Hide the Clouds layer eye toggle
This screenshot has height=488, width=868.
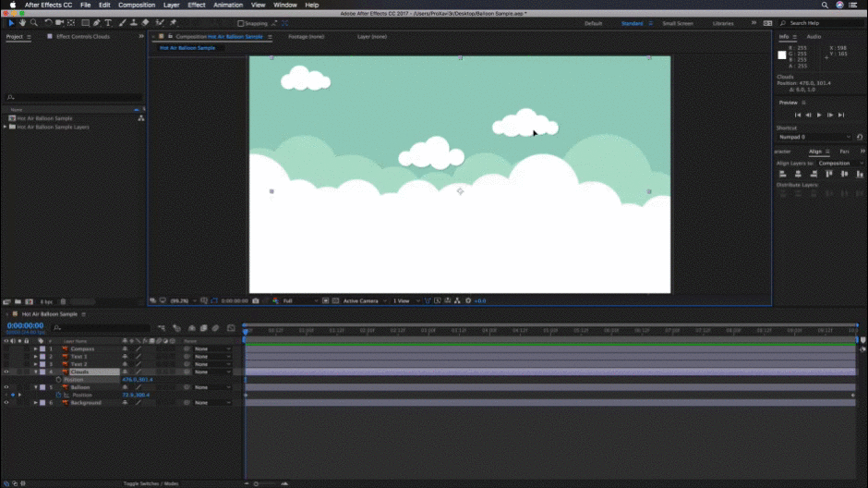[6, 372]
